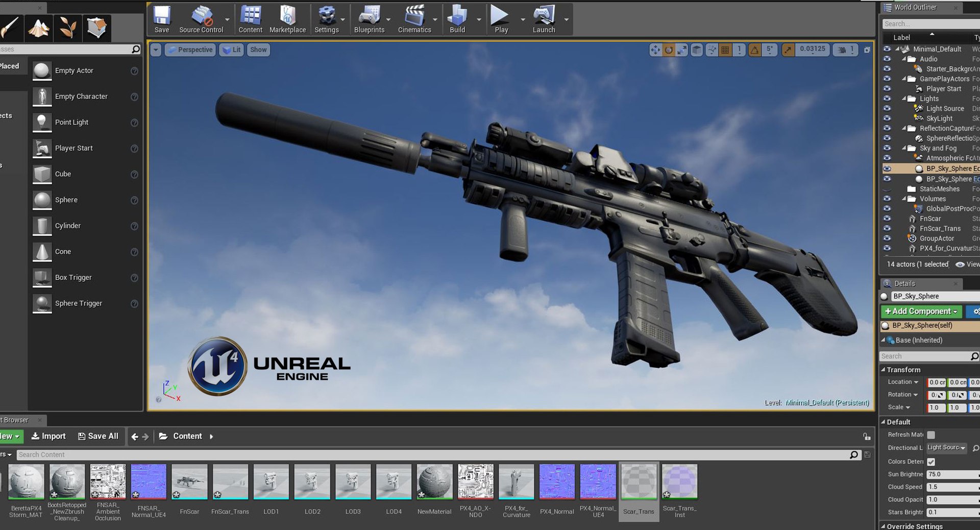This screenshot has width=980, height=530.
Task: Open the viewport options dropdown arrow
Action: [156, 50]
